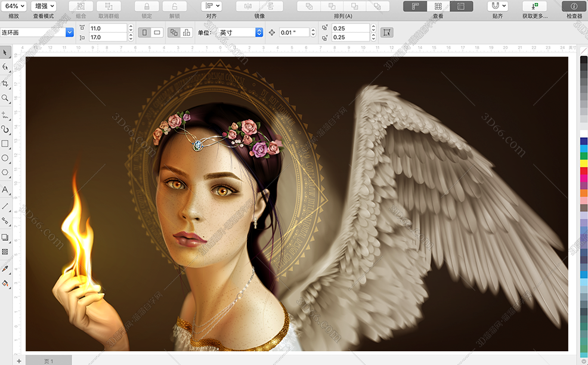Select the Polygon tool
The image size is (588, 365).
click(5, 172)
